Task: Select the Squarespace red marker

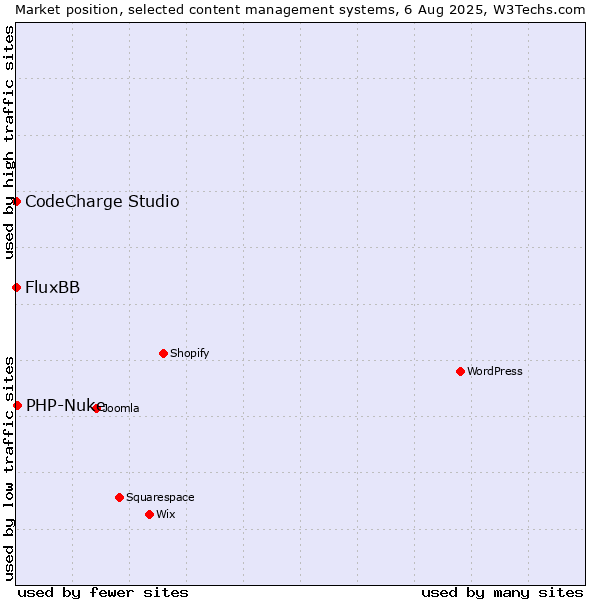Action: pos(119,497)
